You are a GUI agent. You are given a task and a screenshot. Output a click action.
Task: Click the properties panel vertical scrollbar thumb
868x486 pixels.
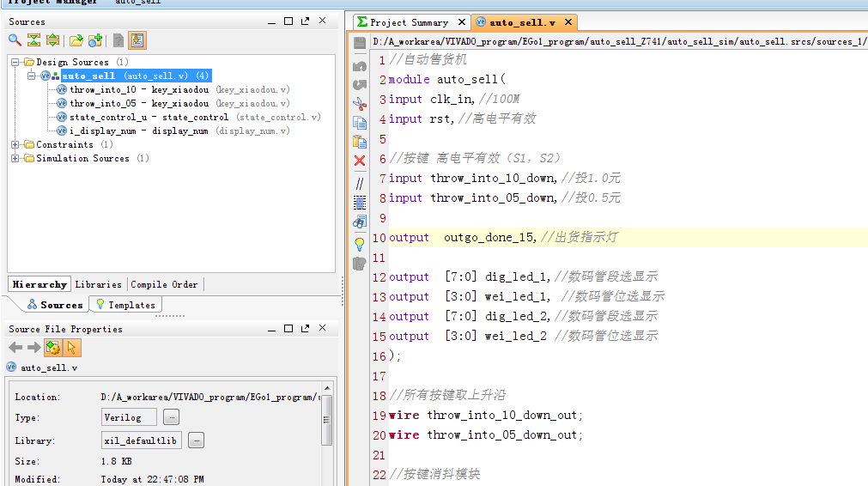point(326,420)
